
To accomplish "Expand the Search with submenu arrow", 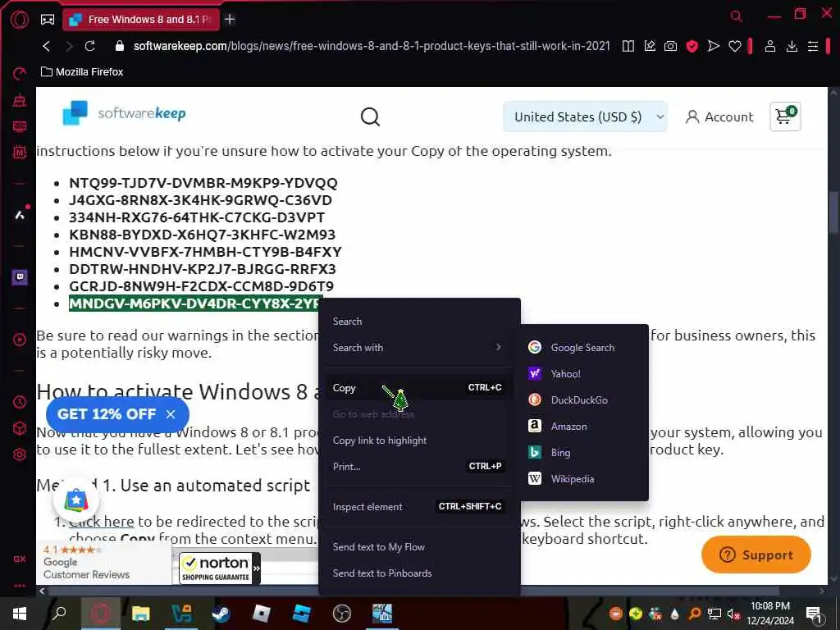I will tap(498, 347).
